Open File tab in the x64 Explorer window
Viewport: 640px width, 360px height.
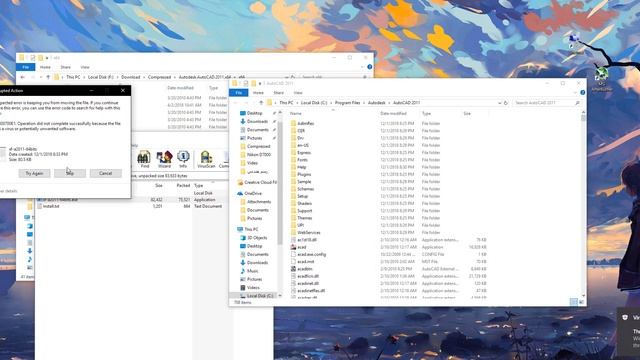[x=26, y=67]
